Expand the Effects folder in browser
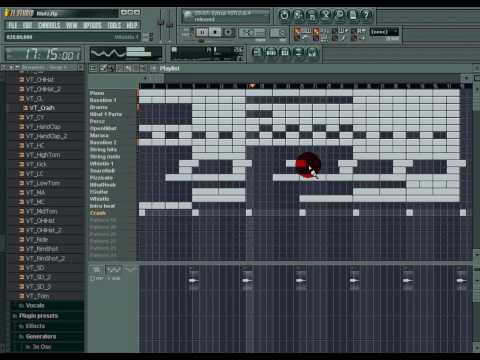This screenshot has height=360, width=480. coord(35,326)
